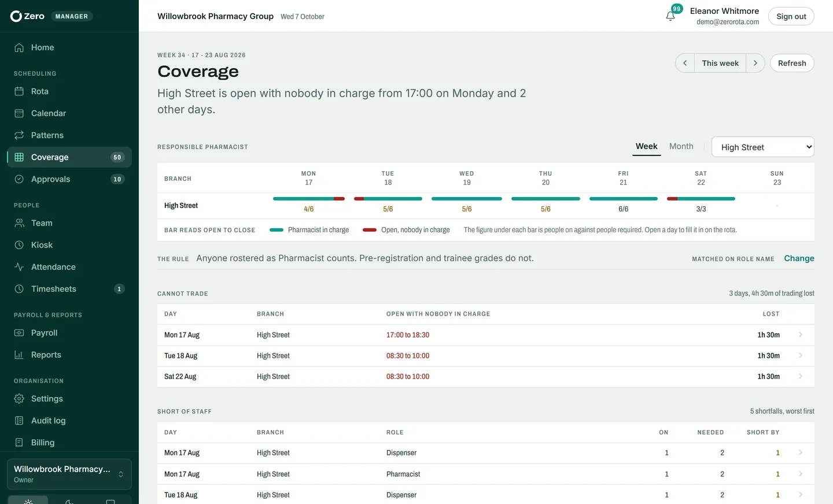The height and width of the screenshot is (504, 833).
Task: Click 'Eleanor Whitmore' user name
Action: click(x=724, y=11)
